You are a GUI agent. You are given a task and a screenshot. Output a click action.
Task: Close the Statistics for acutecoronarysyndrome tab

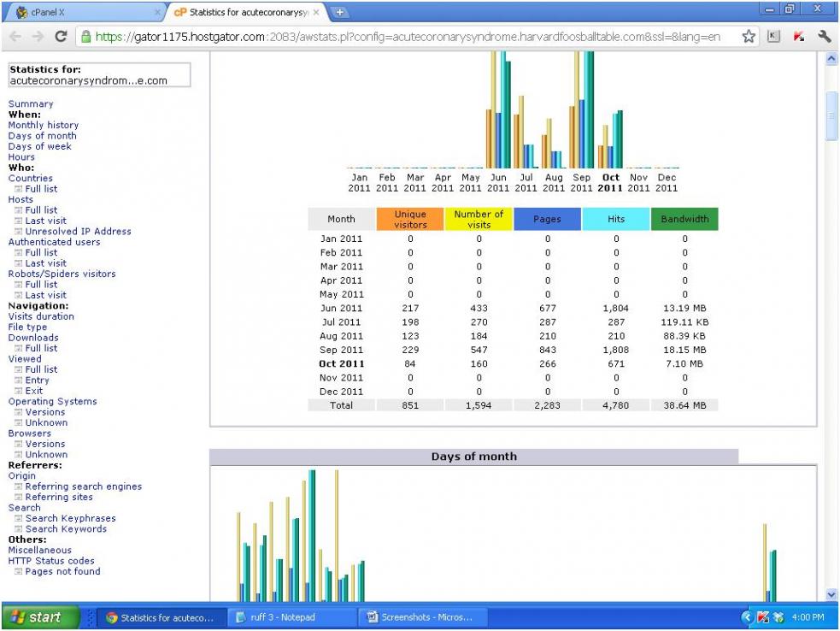coord(315,13)
